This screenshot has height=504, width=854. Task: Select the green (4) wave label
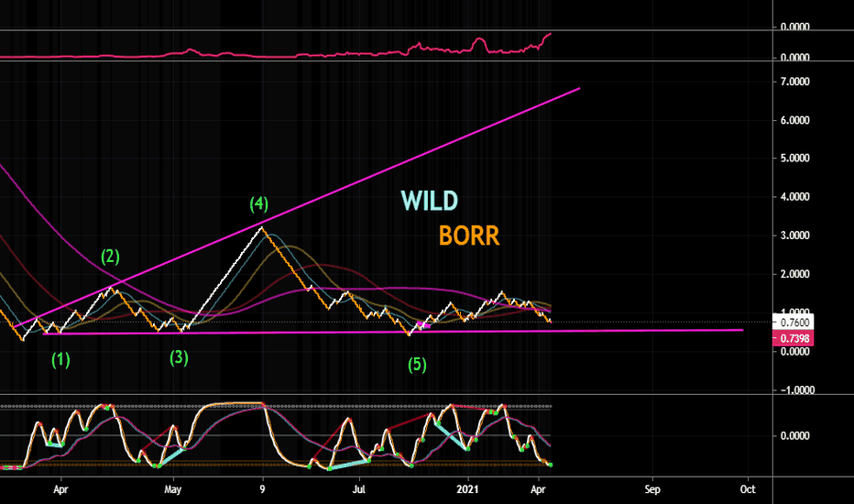[x=258, y=203]
